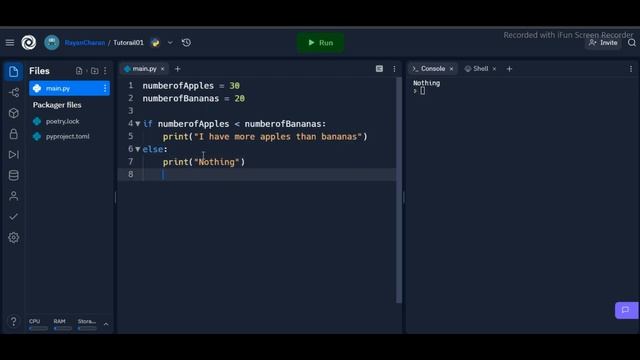Open the Authentication person sidebar icon

pos(13,196)
